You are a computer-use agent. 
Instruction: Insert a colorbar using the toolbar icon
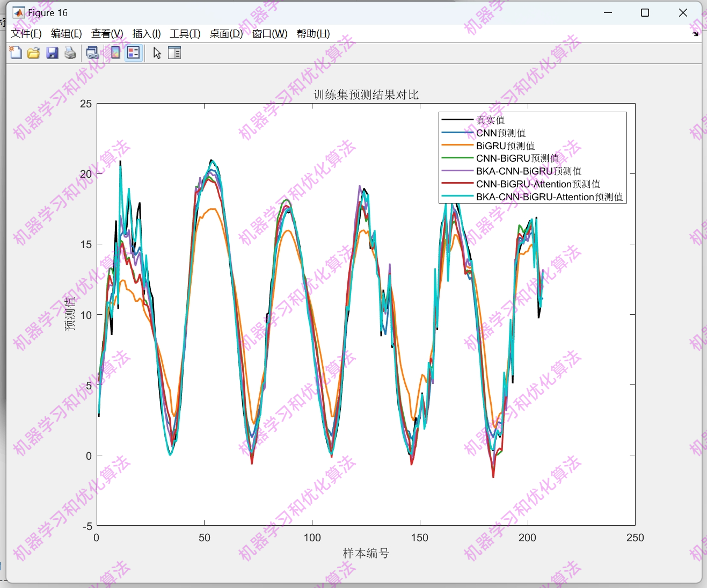pyautogui.click(x=115, y=53)
